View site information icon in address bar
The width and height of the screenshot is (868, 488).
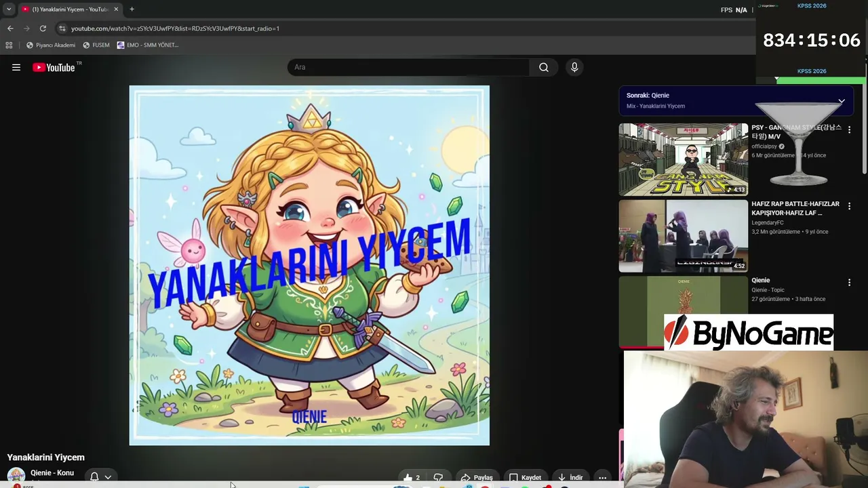click(62, 28)
